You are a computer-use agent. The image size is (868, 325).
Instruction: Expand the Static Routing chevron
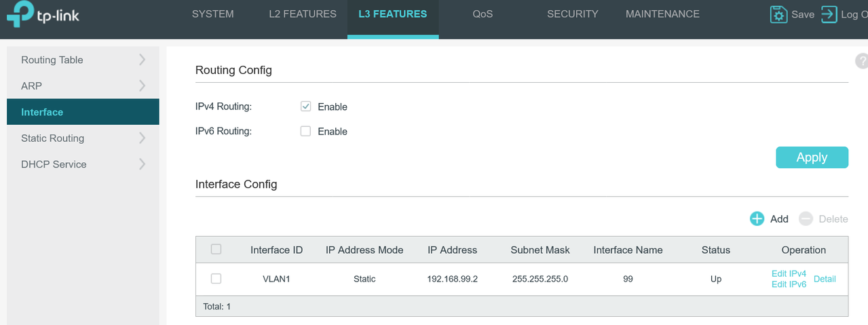tap(142, 138)
